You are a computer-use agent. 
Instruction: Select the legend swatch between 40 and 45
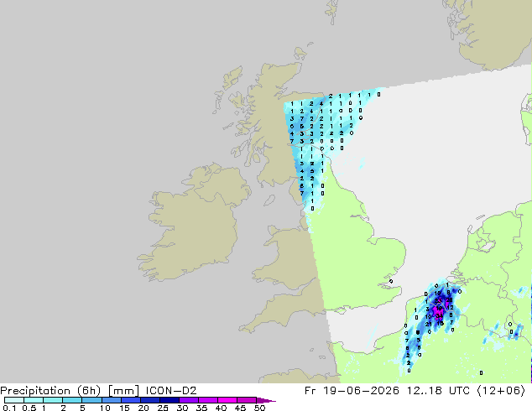click(227, 400)
